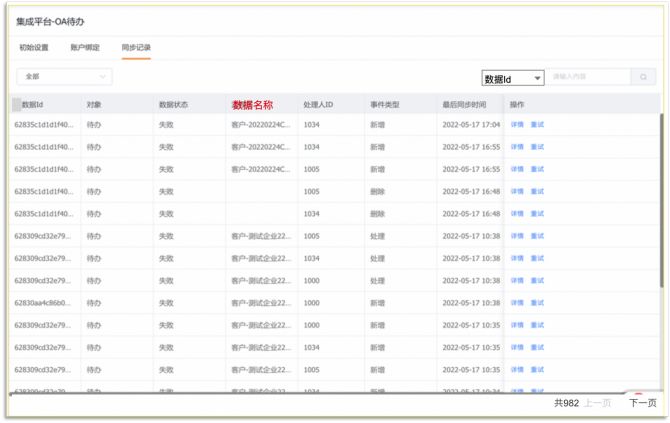The height and width of the screenshot is (423, 670).
Task: Click the magnifier search icon button
Action: [644, 77]
